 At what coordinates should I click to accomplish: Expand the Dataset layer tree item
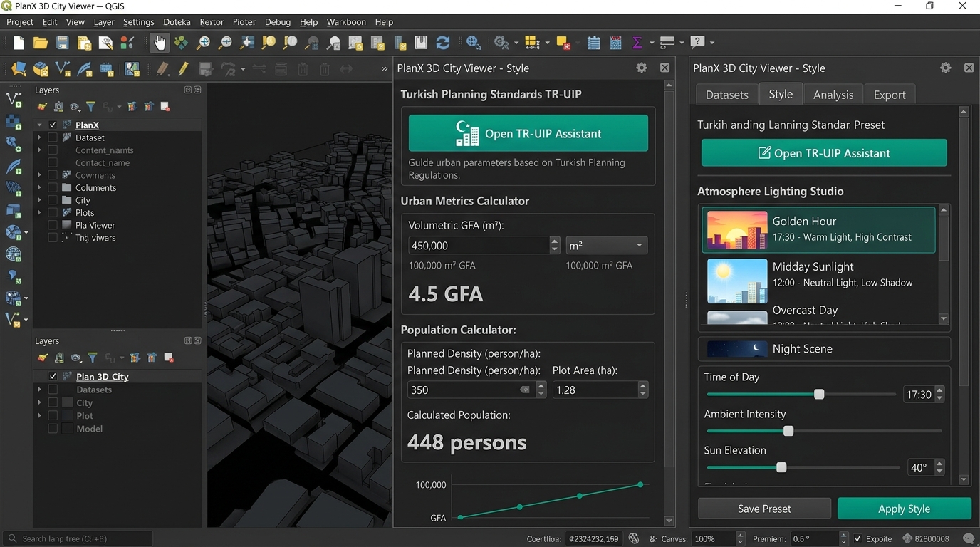40,137
